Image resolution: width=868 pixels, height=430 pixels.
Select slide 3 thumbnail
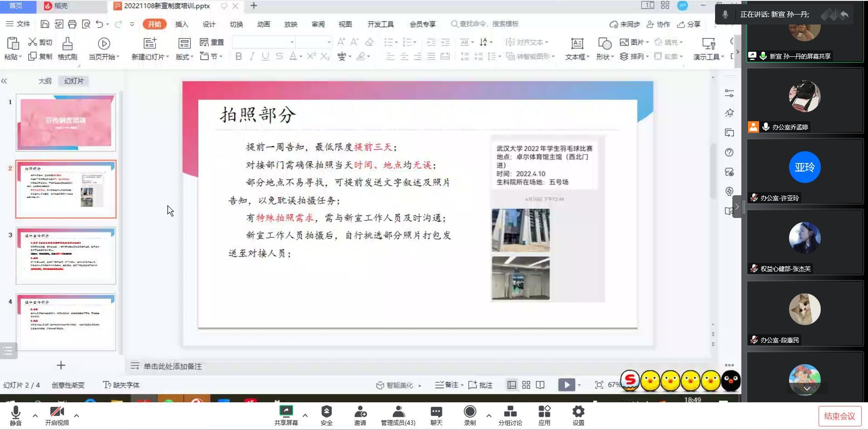[x=66, y=256]
